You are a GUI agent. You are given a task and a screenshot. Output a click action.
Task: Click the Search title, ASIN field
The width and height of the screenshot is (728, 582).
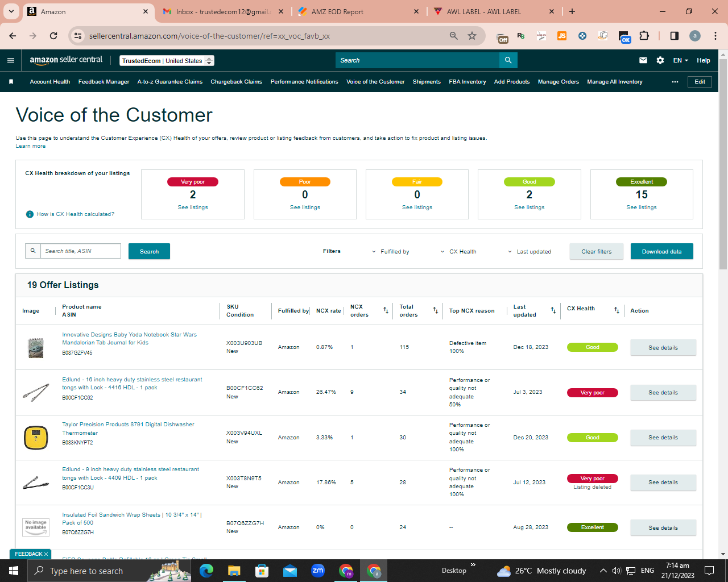tap(81, 251)
